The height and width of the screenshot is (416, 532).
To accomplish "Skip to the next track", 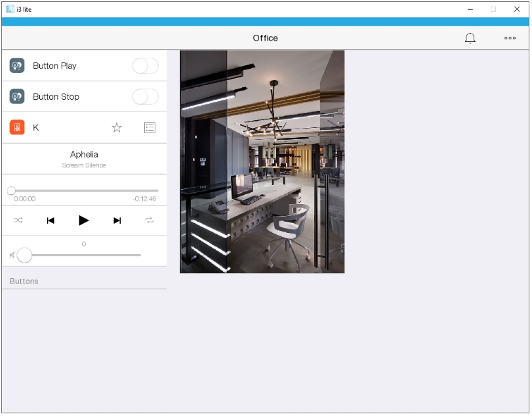I will pyautogui.click(x=117, y=220).
